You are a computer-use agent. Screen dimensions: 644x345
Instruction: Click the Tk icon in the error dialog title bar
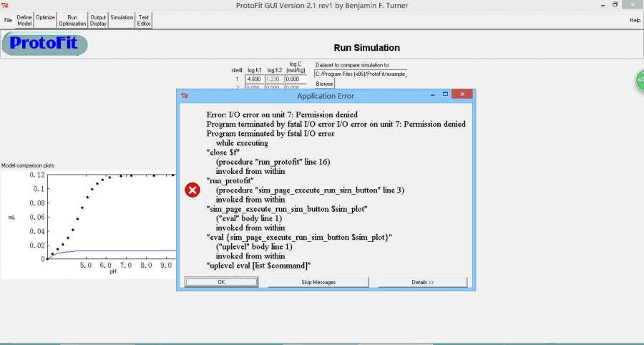coord(185,96)
